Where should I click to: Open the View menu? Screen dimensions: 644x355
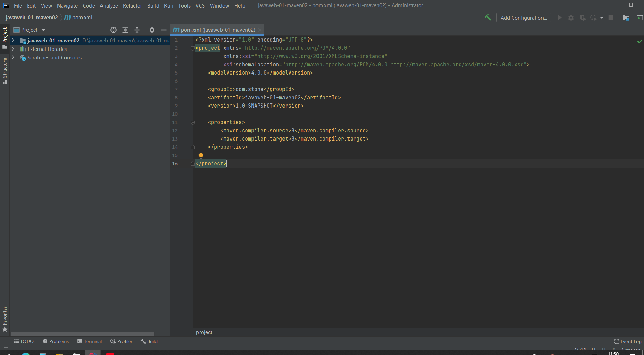46,5
